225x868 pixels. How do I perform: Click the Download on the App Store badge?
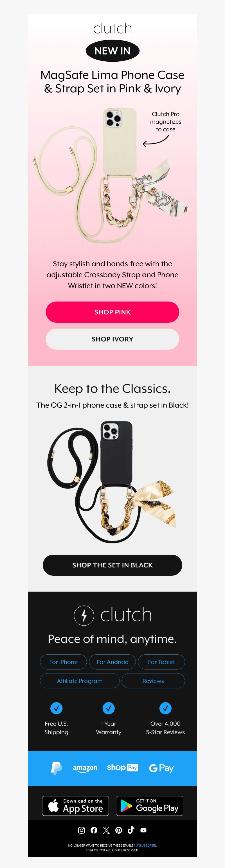pyautogui.click(x=75, y=806)
